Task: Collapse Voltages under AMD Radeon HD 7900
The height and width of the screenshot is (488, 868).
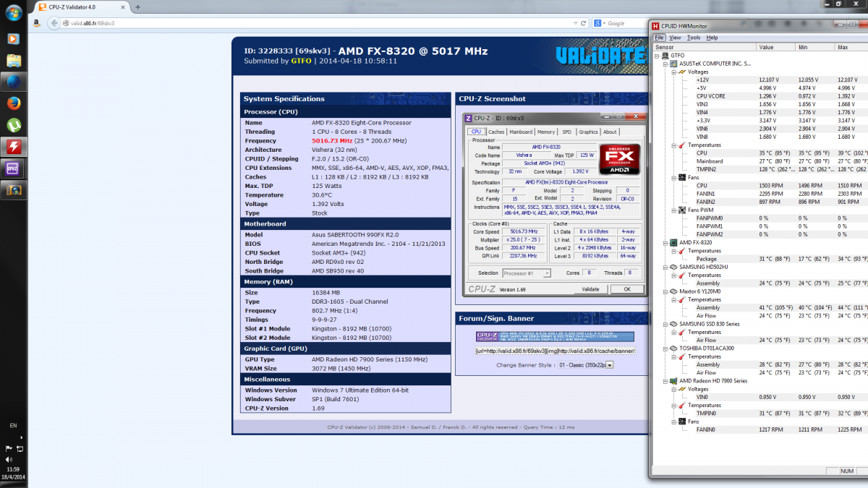Action: point(674,389)
